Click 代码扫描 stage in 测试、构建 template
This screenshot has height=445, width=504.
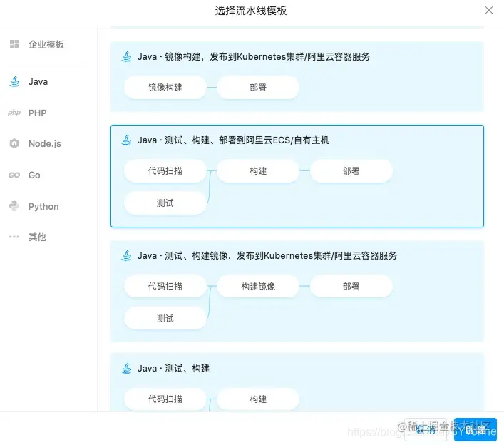[165, 399]
